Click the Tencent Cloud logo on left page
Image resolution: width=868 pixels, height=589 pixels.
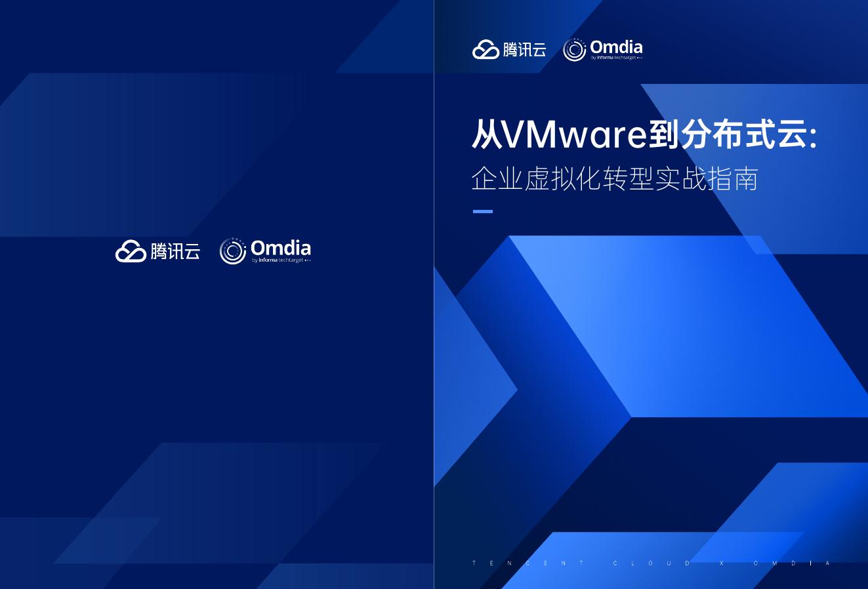coord(157,251)
